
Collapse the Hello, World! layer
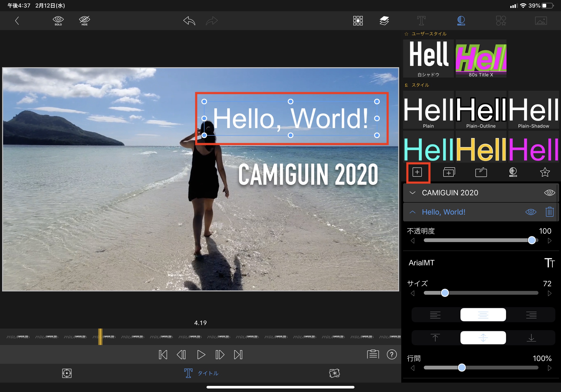click(413, 212)
